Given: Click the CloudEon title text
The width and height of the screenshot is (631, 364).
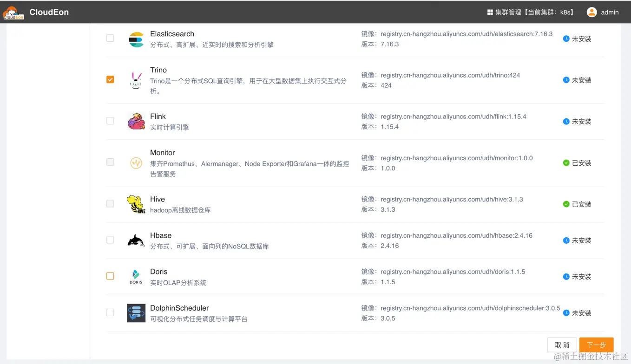Looking at the screenshot, I should pos(49,13).
